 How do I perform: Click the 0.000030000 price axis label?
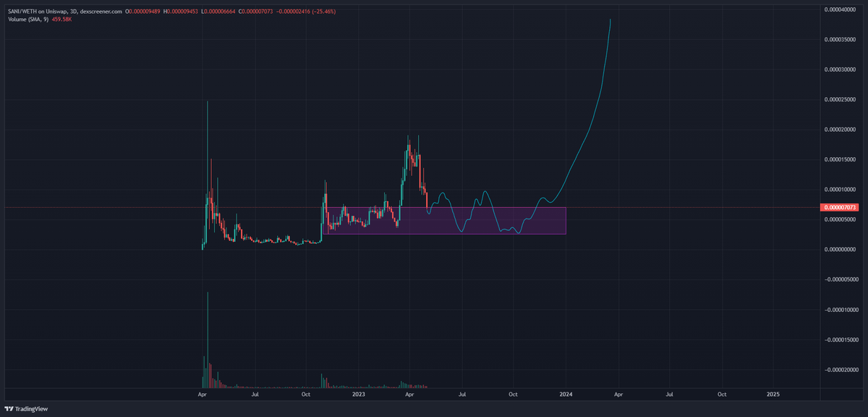click(x=841, y=69)
